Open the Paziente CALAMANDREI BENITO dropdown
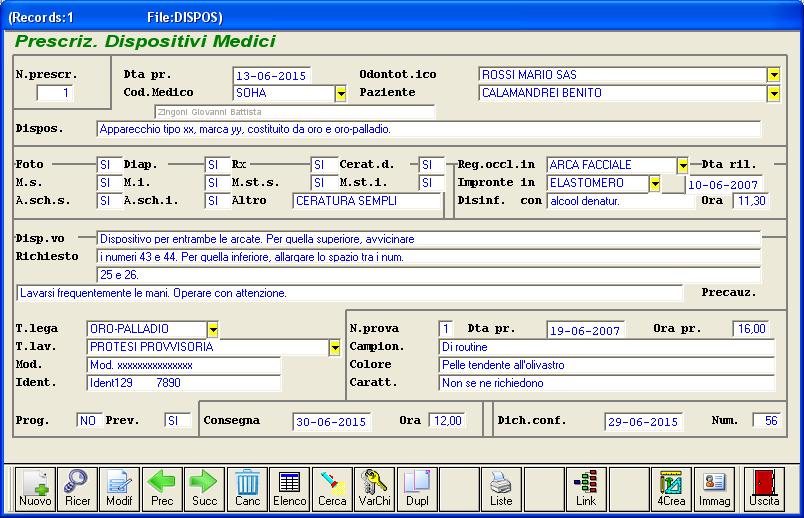The image size is (804, 518). click(774, 93)
